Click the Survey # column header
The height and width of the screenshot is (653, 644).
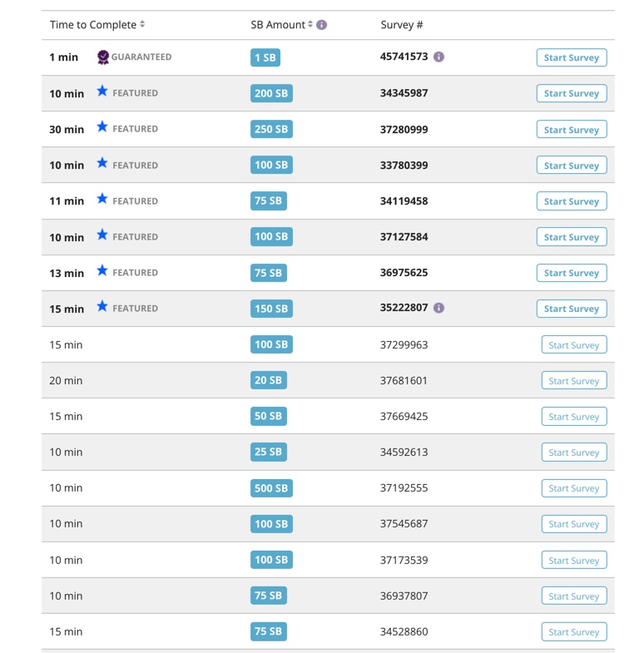[x=396, y=25]
